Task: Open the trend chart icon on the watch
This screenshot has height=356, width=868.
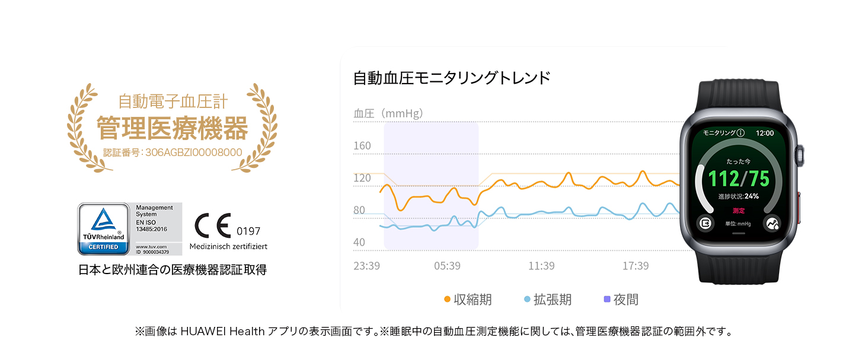Action: point(772,223)
